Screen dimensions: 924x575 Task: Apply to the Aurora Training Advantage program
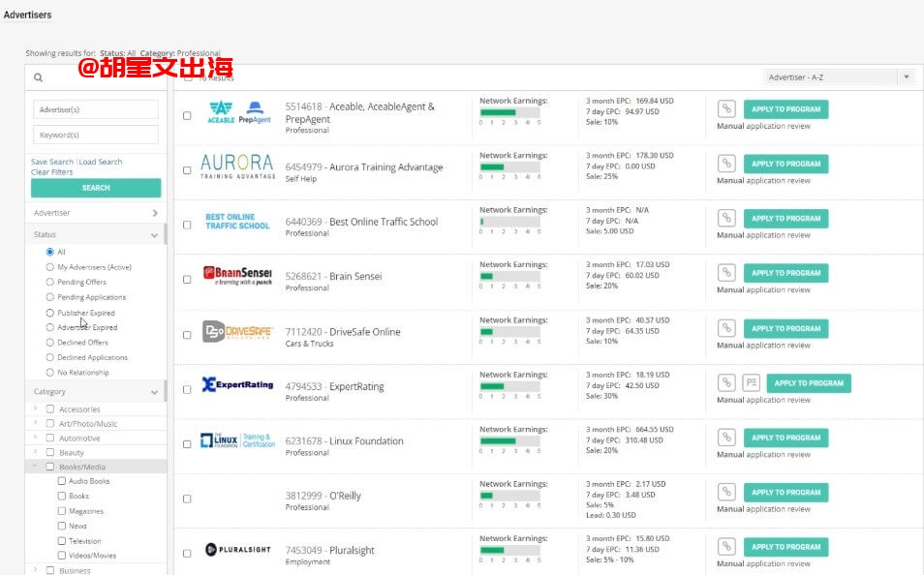click(785, 164)
